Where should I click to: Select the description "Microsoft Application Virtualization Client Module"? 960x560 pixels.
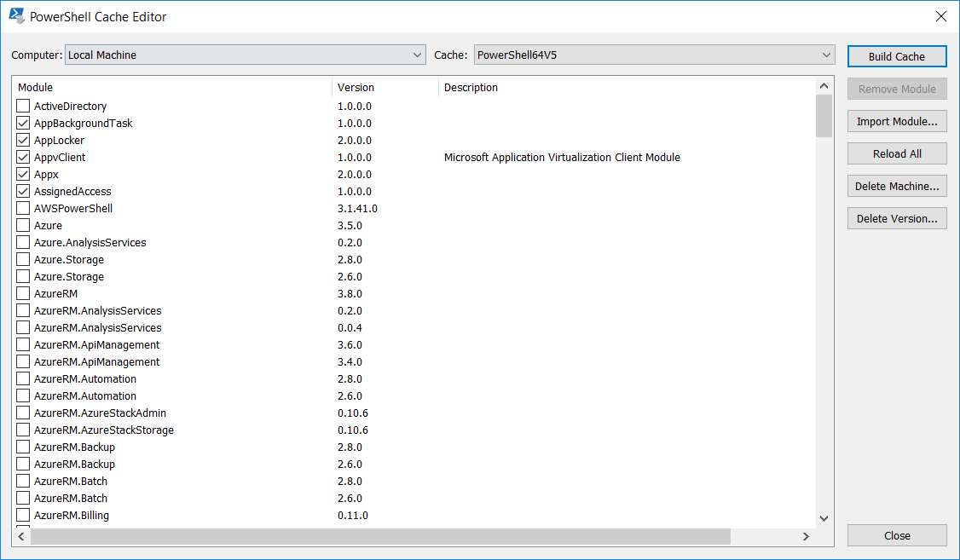click(562, 158)
